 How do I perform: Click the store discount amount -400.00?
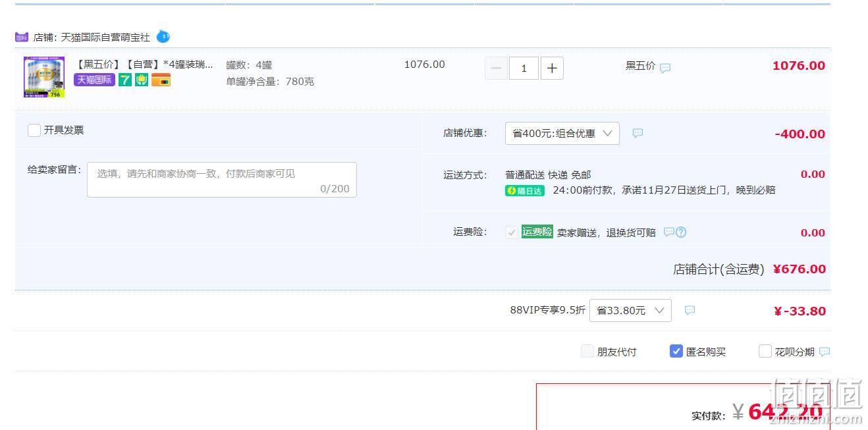800,134
